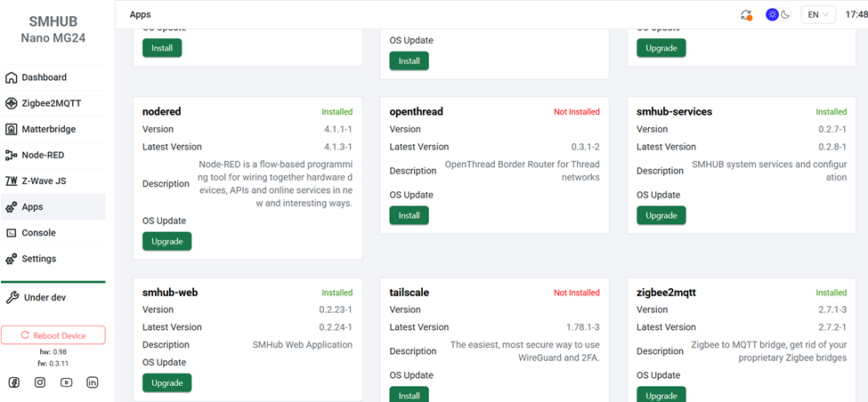Upgrade the smhub-web app
This screenshot has width=868, height=402.
pos(166,383)
